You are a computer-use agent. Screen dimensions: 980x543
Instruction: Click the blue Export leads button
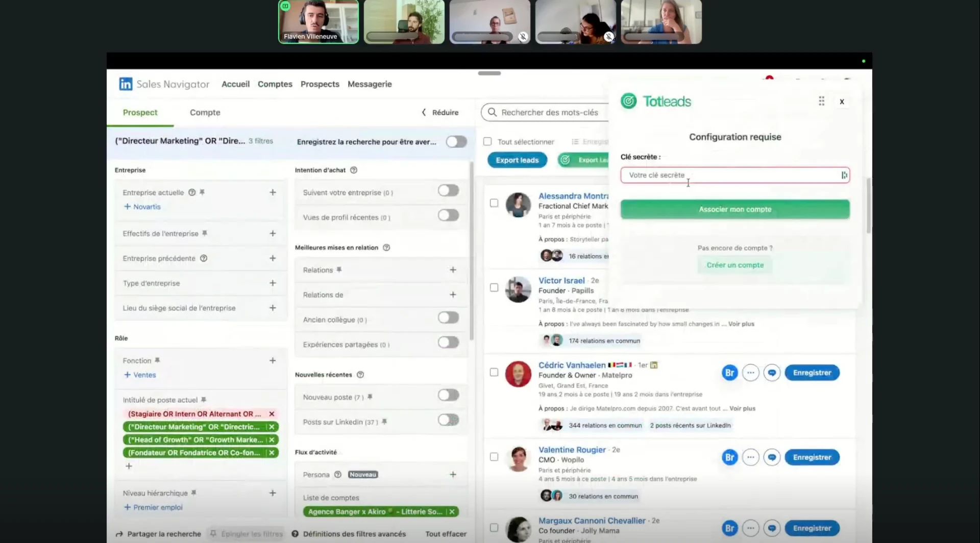517,160
